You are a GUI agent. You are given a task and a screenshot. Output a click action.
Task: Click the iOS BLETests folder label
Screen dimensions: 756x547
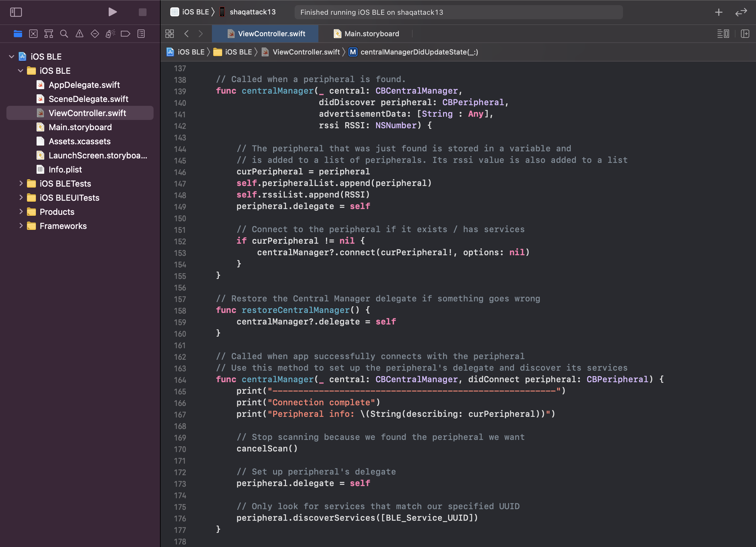[x=65, y=184]
